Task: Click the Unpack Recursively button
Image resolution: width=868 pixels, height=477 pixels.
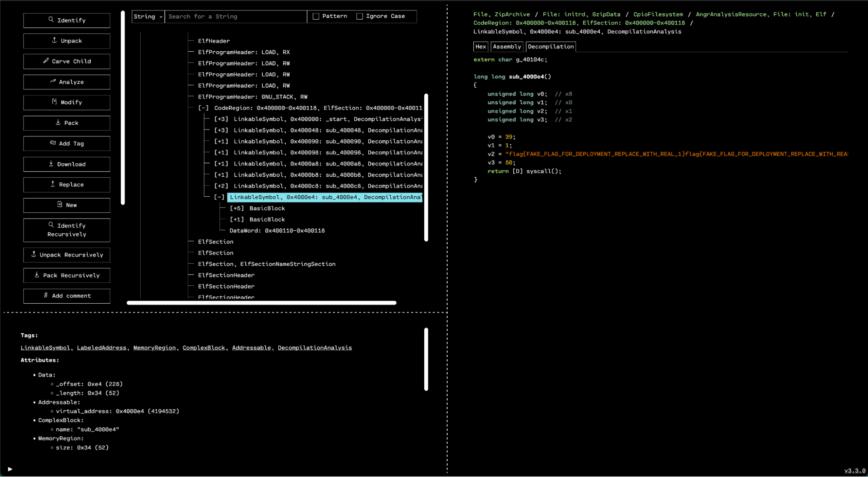Action: tap(66, 255)
